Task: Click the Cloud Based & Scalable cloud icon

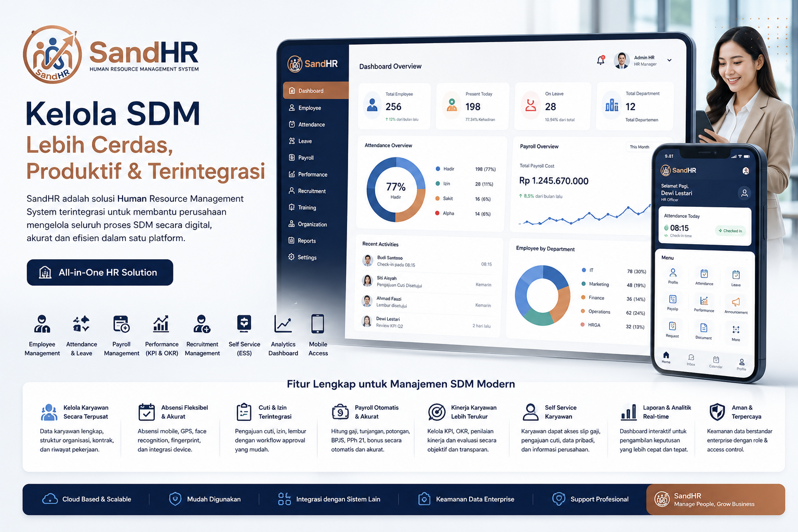Action: pyautogui.click(x=50, y=499)
